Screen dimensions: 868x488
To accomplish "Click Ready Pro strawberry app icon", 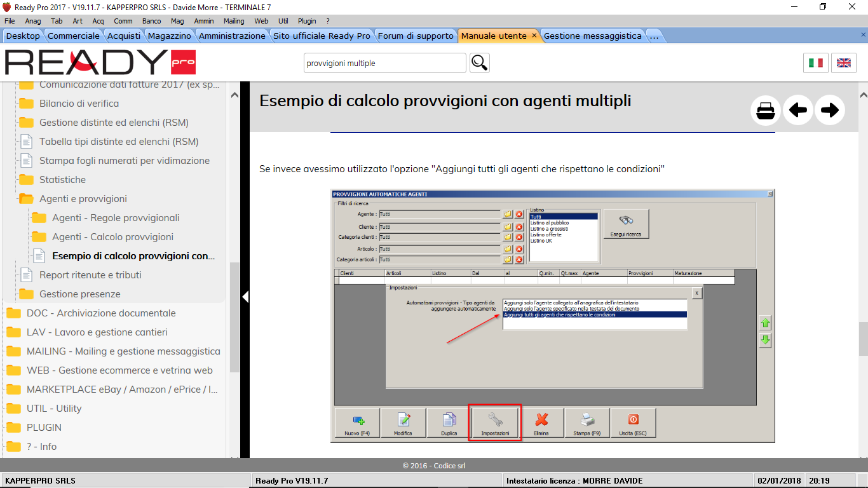I will (x=7, y=7).
